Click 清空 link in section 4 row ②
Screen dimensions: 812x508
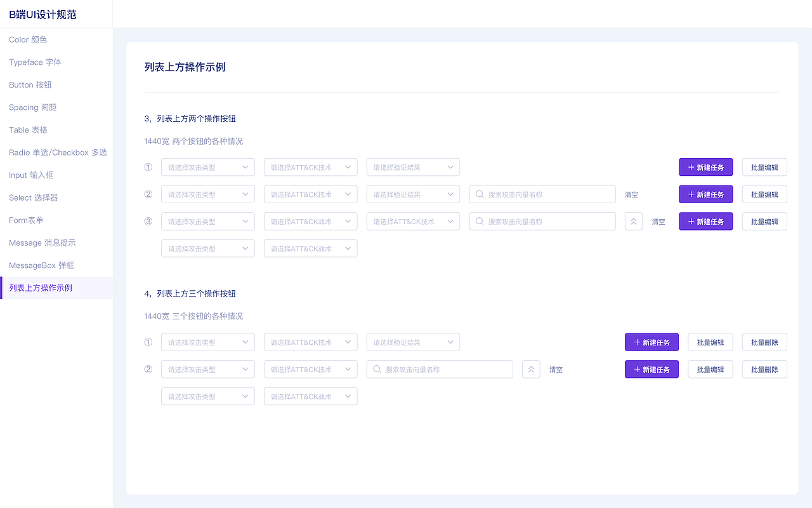(556, 370)
